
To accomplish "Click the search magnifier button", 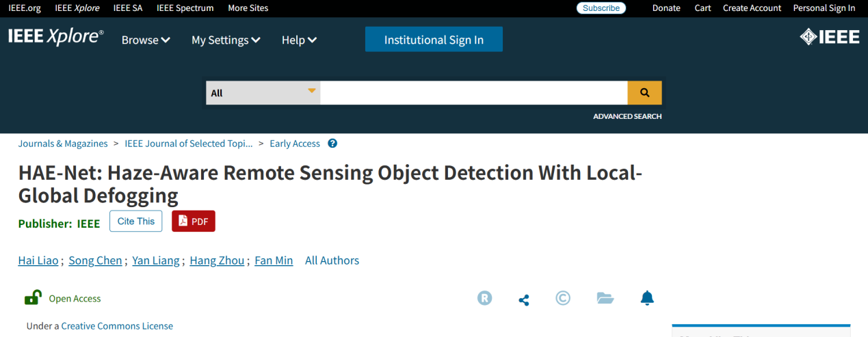I will 644,93.
